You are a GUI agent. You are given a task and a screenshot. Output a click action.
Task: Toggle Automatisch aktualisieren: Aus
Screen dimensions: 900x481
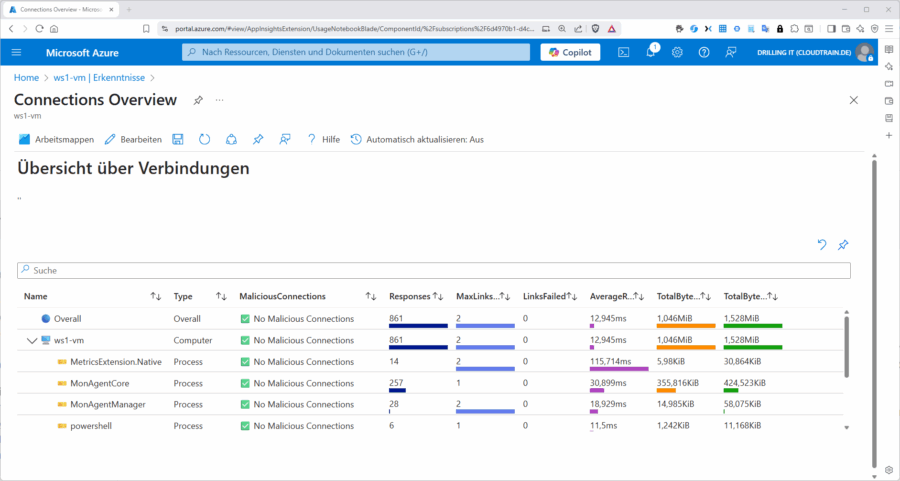[417, 139]
